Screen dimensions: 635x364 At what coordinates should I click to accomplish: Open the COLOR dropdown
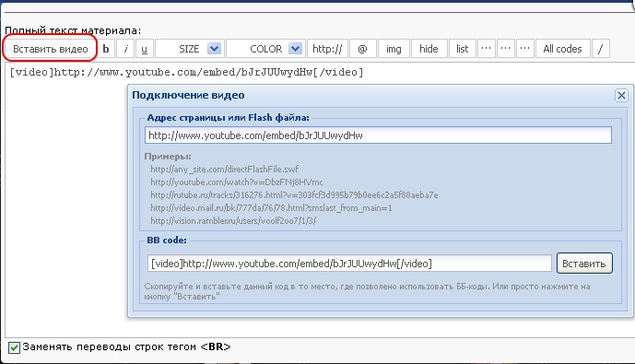[x=265, y=49]
